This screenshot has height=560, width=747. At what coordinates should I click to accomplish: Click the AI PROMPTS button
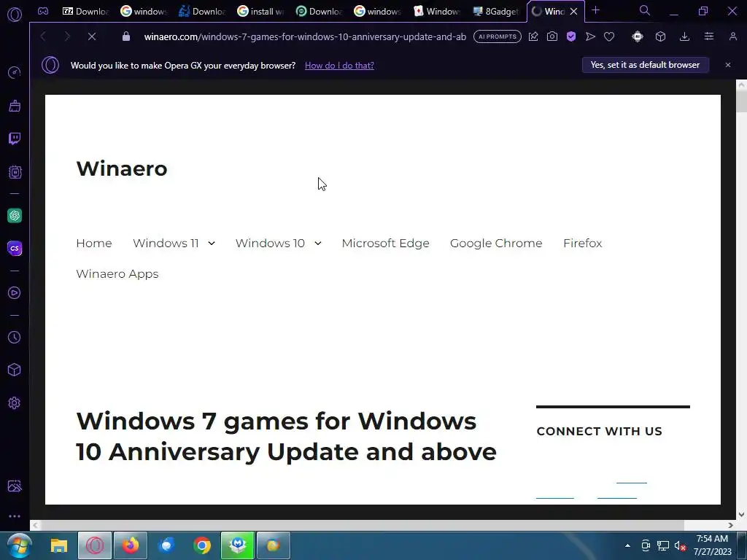[x=498, y=36]
